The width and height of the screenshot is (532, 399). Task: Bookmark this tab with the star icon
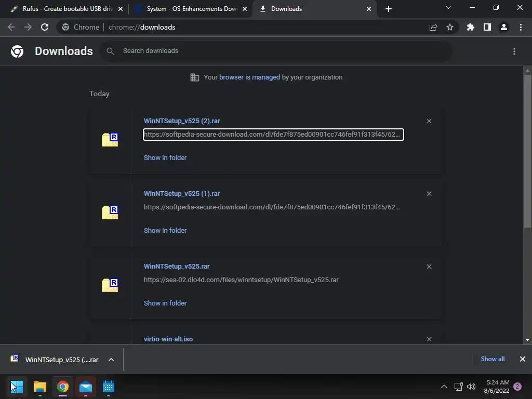point(450,27)
